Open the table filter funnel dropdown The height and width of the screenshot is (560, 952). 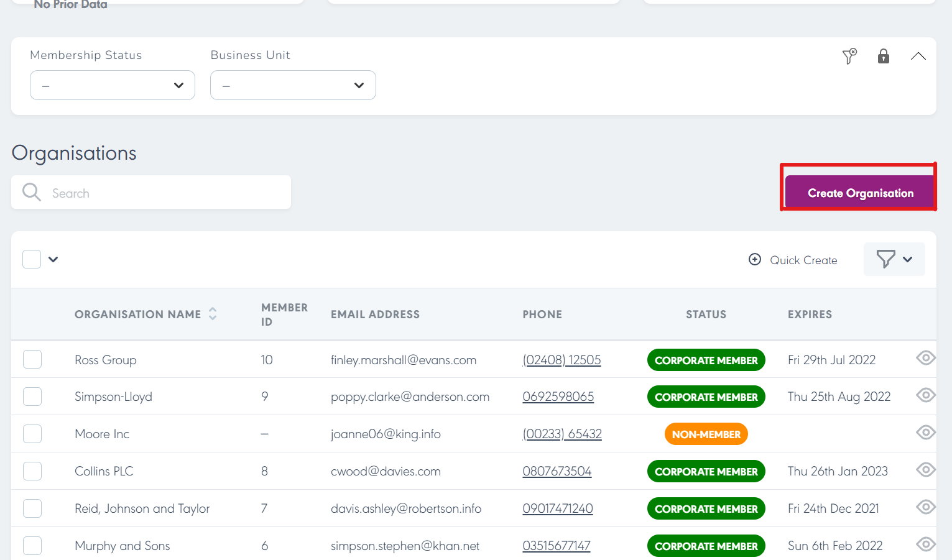pos(894,259)
